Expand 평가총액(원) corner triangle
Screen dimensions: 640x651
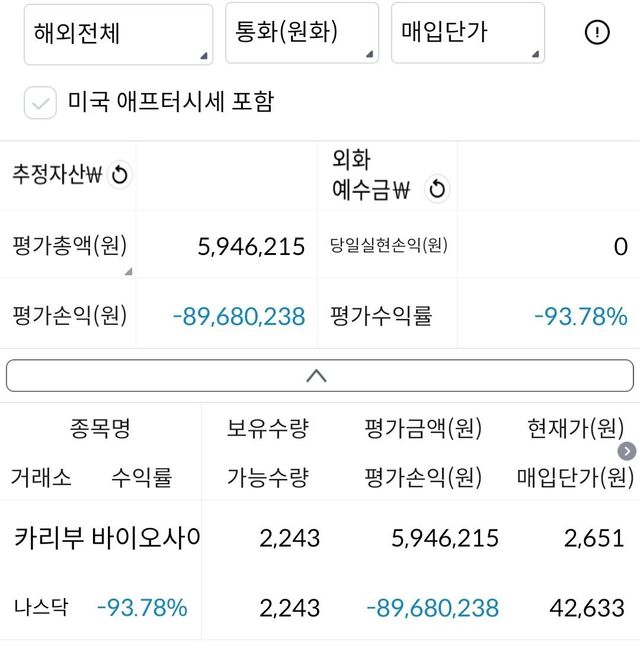[127, 271]
